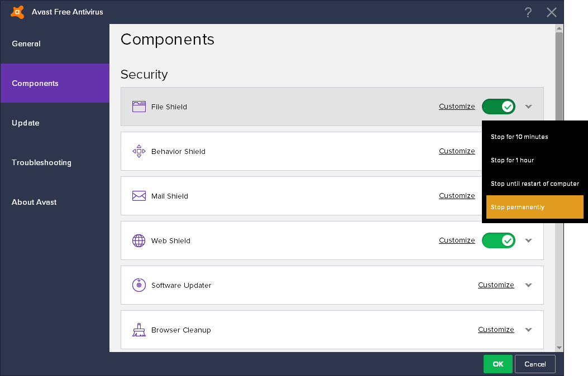Screen dimensions: 588x376
Task: Open the Update settings tab
Action: 55,123
